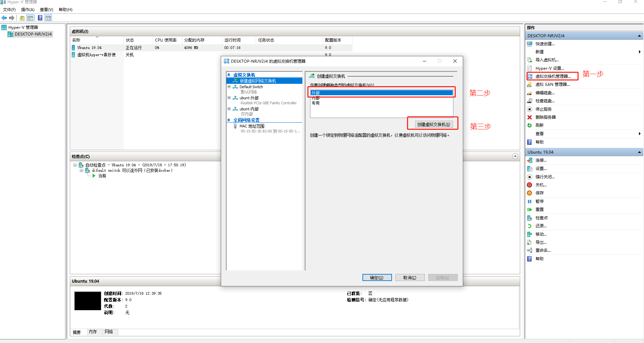Click the 暂停 pause action

(539, 202)
